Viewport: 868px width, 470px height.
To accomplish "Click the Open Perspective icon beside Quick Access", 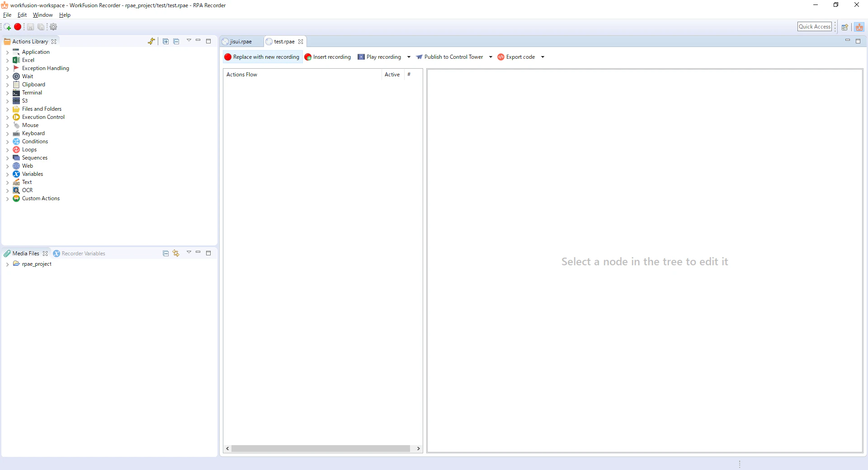I will [x=844, y=27].
